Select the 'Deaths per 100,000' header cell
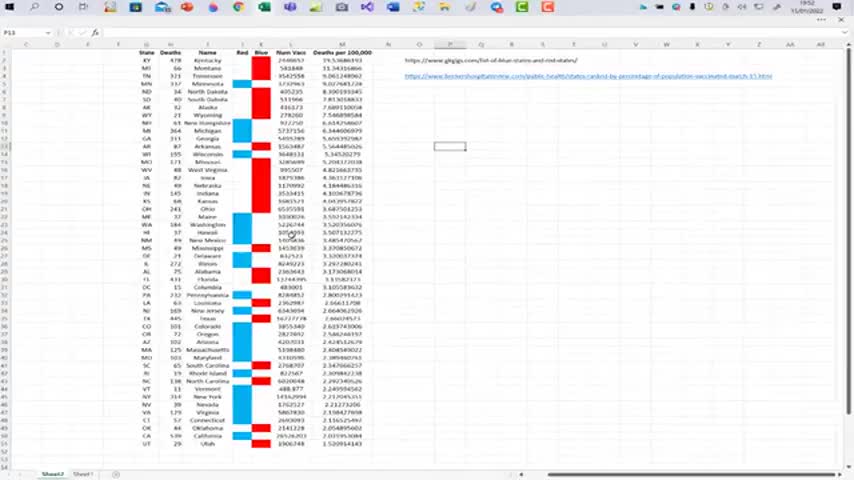Screen dimensions: 854x480 [342, 53]
